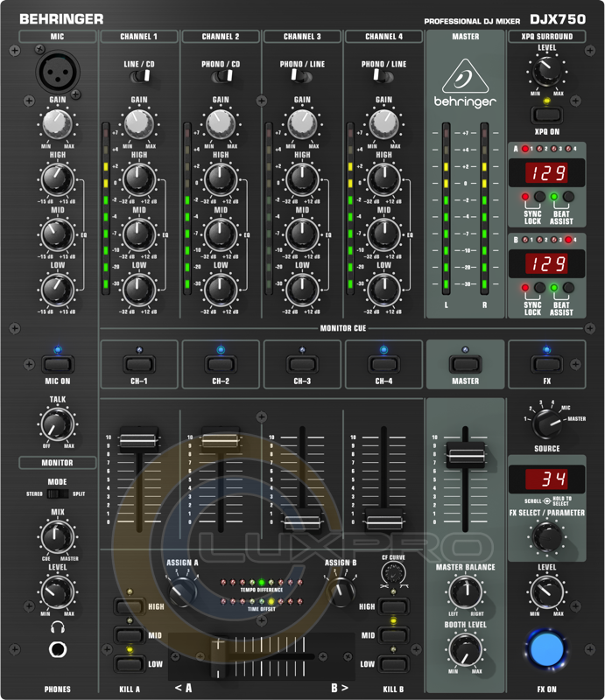The height and width of the screenshot is (700, 605).
Task: Enable the XPQ ON button
Action: [547, 113]
